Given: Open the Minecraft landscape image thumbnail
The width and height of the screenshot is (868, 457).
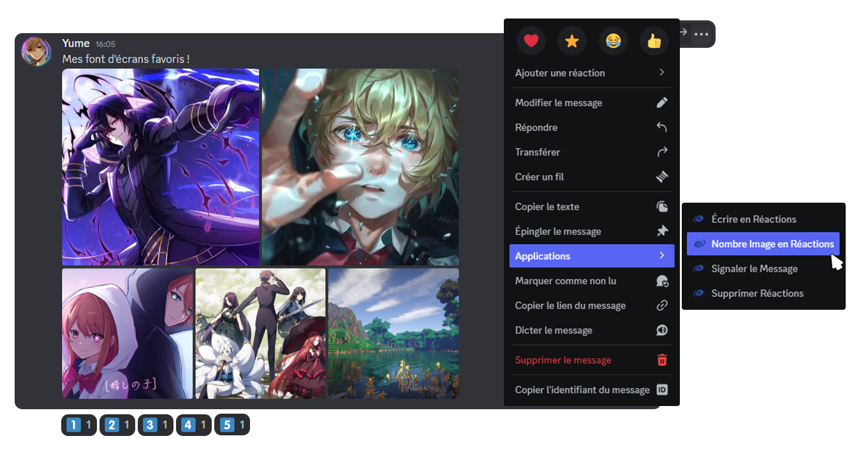Looking at the screenshot, I should point(394,333).
